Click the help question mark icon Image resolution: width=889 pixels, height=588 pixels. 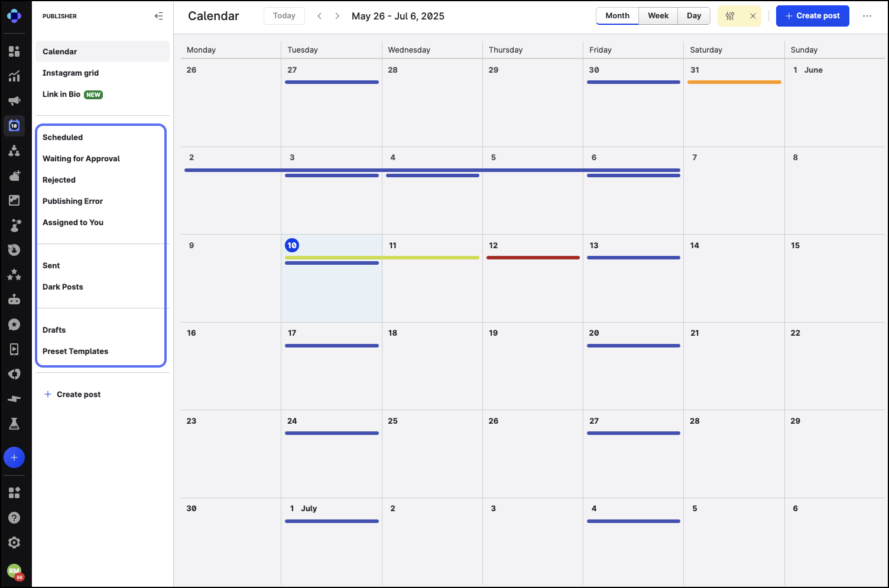(x=14, y=518)
